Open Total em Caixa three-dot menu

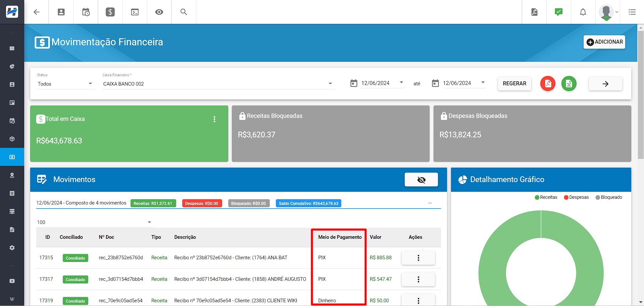pyautogui.click(x=214, y=119)
